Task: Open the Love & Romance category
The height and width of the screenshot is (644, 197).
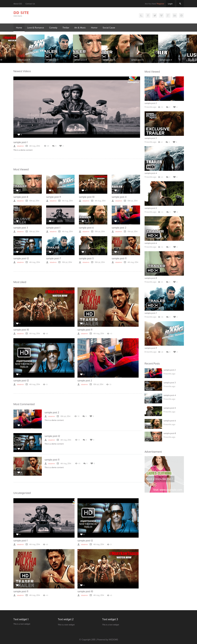Action: [x=36, y=28]
